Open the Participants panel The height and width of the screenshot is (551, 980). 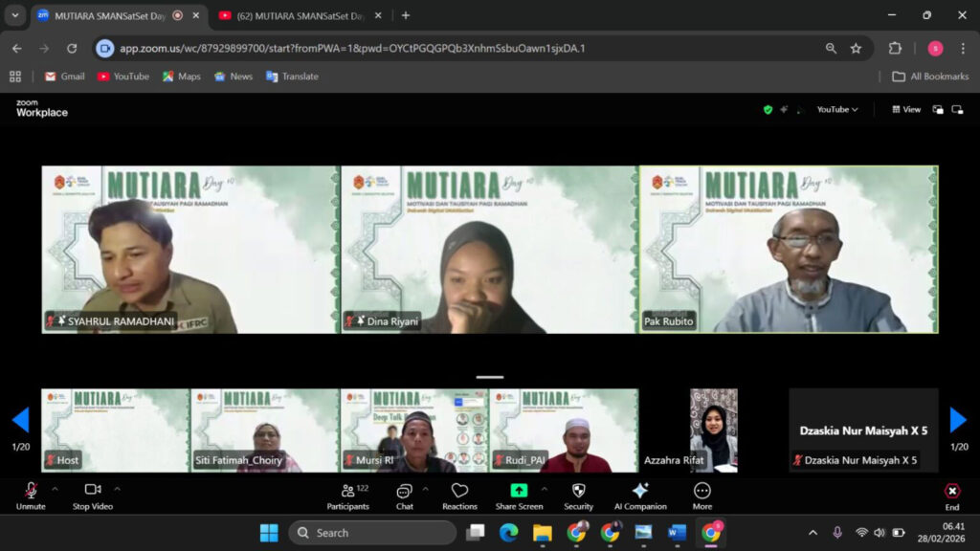click(347, 496)
